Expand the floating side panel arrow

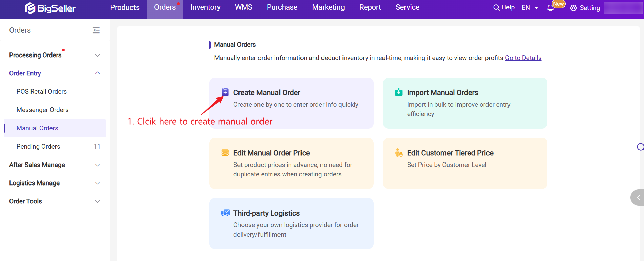point(638,197)
